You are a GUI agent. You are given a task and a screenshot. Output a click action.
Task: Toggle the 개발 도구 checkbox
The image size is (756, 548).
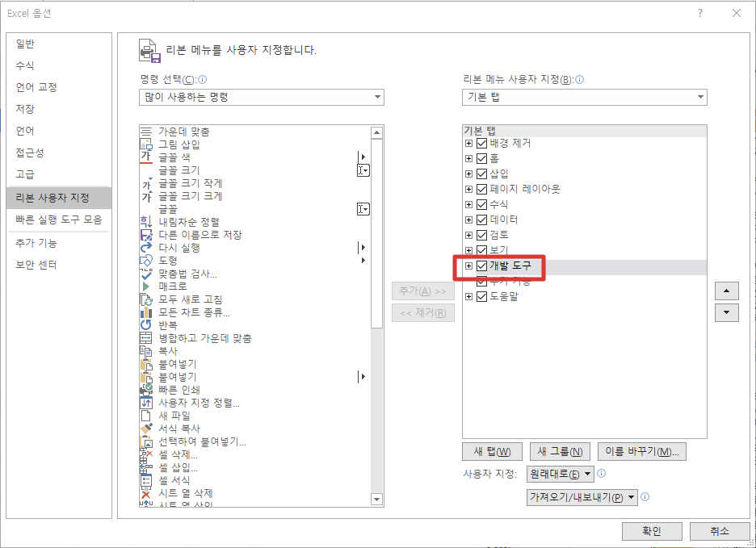pyautogui.click(x=481, y=266)
